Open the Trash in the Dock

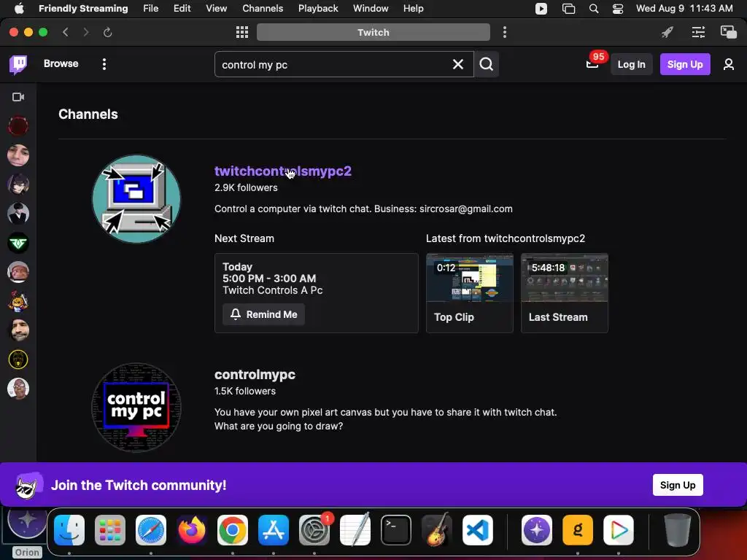click(x=678, y=530)
